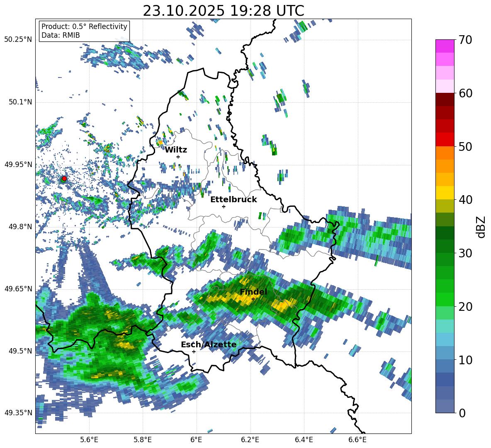Click the Esch/Alzette city label
This screenshot has height=448, width=491.
[x=209, y=345]
